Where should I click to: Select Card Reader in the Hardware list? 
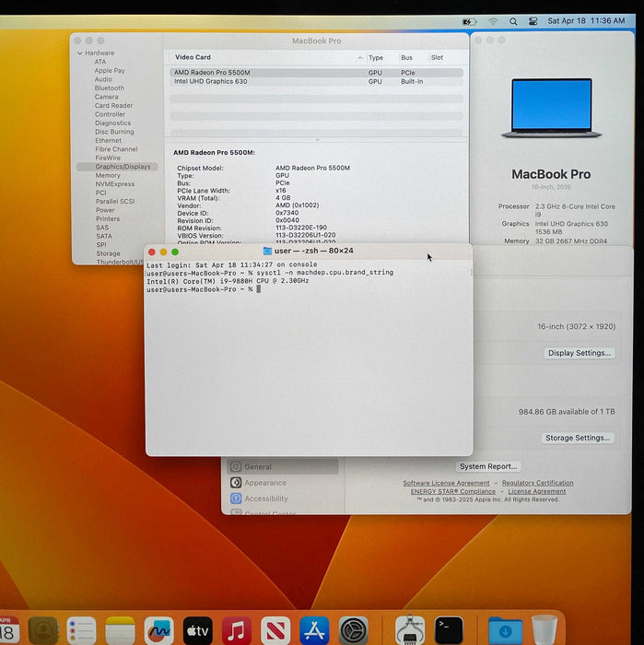pos(113,106)
